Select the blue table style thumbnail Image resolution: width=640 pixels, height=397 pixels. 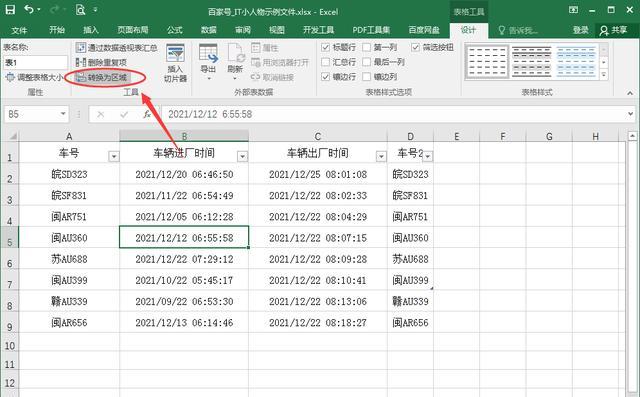point(576,62)
